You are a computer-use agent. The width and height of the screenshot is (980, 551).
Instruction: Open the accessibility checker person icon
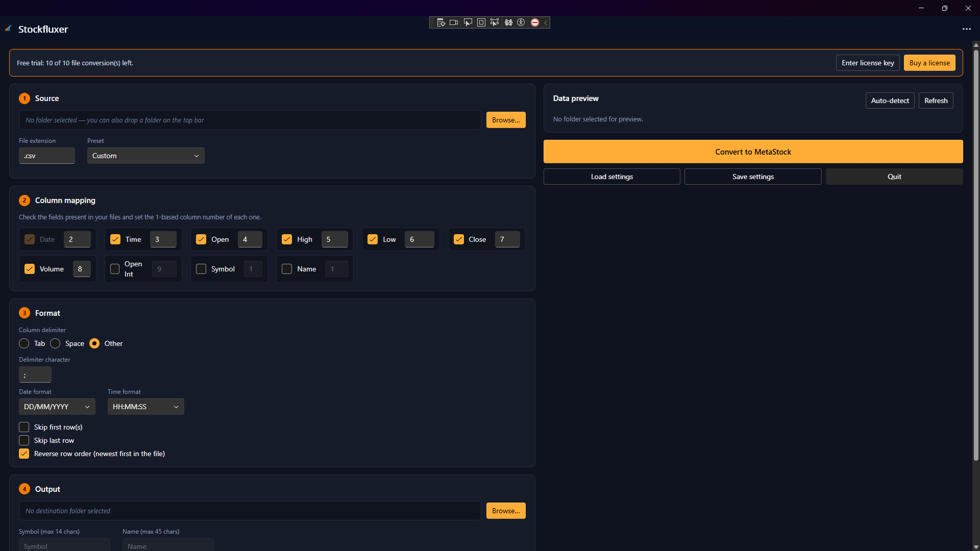point(521,22)
